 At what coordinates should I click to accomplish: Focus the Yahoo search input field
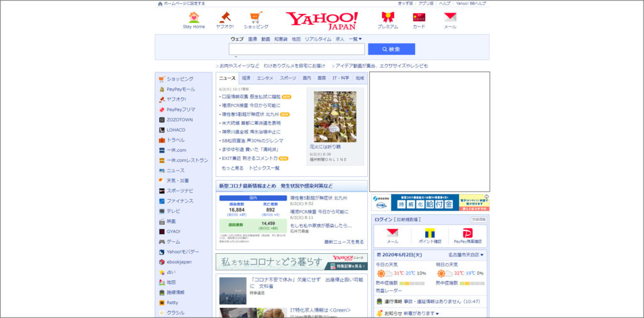coord(296,49)
